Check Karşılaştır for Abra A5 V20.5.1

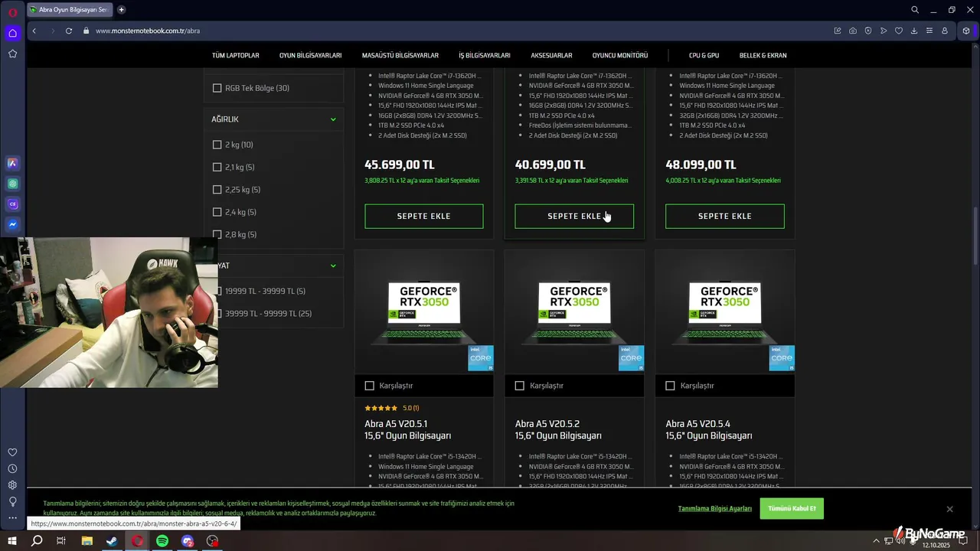pyautogui.click(x=369, y=386)
